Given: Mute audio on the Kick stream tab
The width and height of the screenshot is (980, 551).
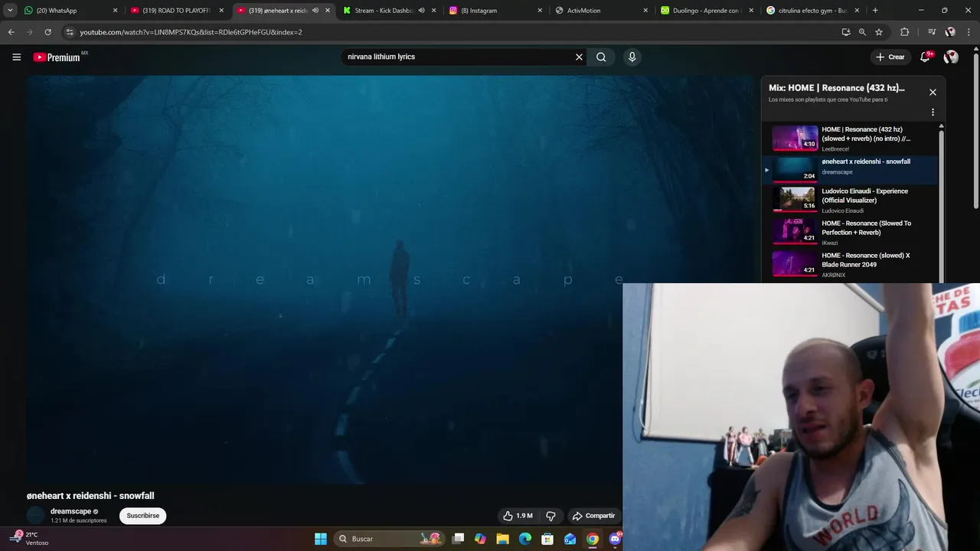Looking at the screenshot, I should [x=421, y=11].
